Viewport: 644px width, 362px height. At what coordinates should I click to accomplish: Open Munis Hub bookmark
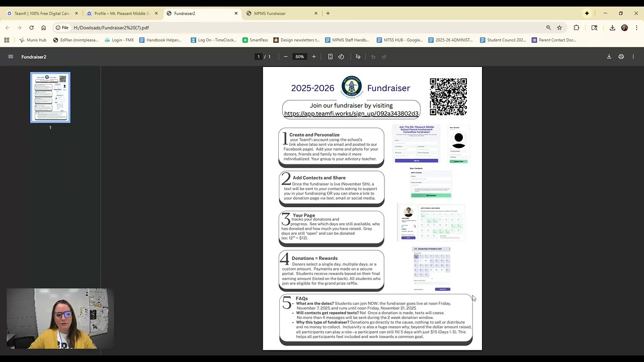(x=33, y=40)
